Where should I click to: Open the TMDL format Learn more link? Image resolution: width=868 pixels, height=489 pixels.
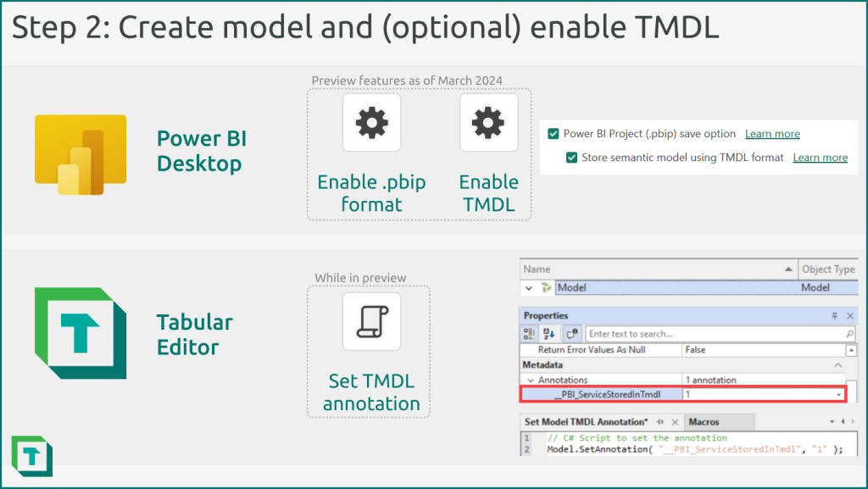pyautogui.click(x=820, y=158)
